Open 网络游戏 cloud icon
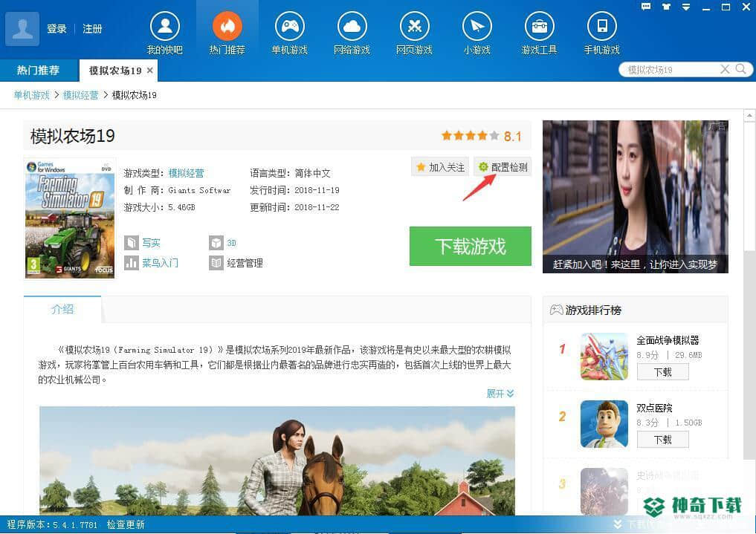This screenshot has width=756, height=534. click(352, 26)
